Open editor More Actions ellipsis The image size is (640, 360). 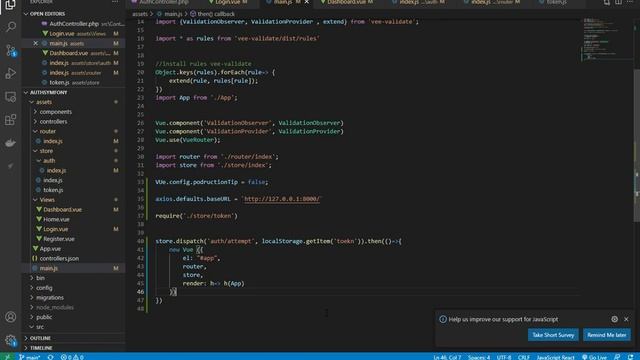[x=630, y=2]
